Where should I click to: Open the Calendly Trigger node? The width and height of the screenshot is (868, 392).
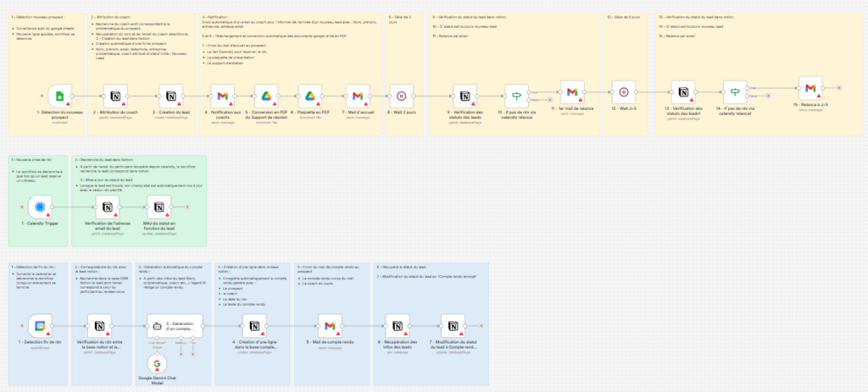click(41, 206)
